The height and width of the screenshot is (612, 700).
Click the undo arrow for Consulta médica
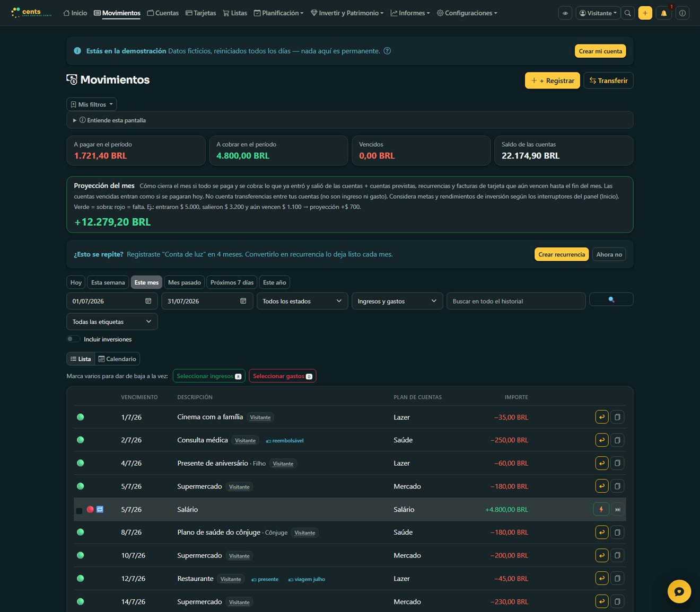pos(602,440)
